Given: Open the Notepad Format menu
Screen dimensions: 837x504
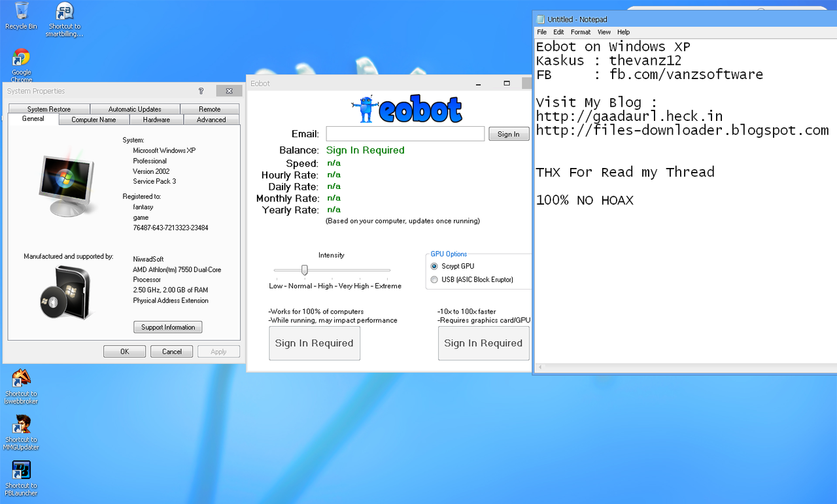Looking at the screenshot, I should (581, 32).
